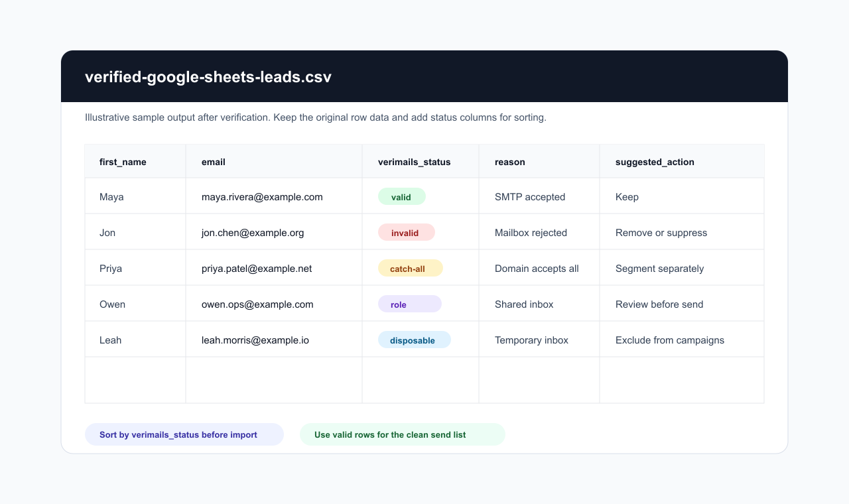Image resolution: width=849 pixels, height=504 pixels.
Task: Click the Leah name cell
Action: click(135, 340)
